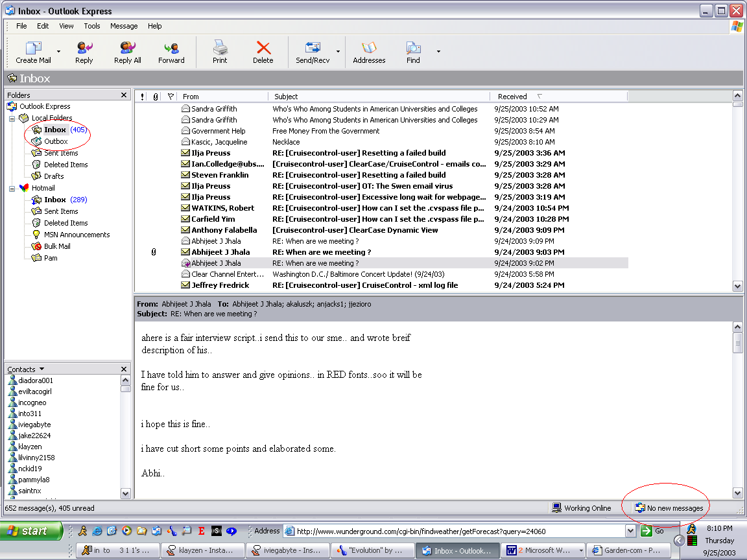Print the selected message
The height and width of the screenshot is (560, 747).
220,52
